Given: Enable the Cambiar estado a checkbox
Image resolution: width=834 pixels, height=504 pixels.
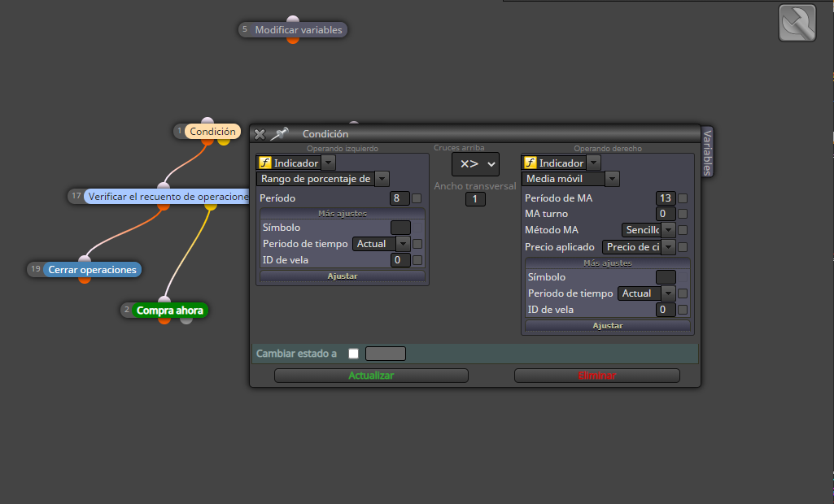Looking at the screenshot, I should coord(354,354).
